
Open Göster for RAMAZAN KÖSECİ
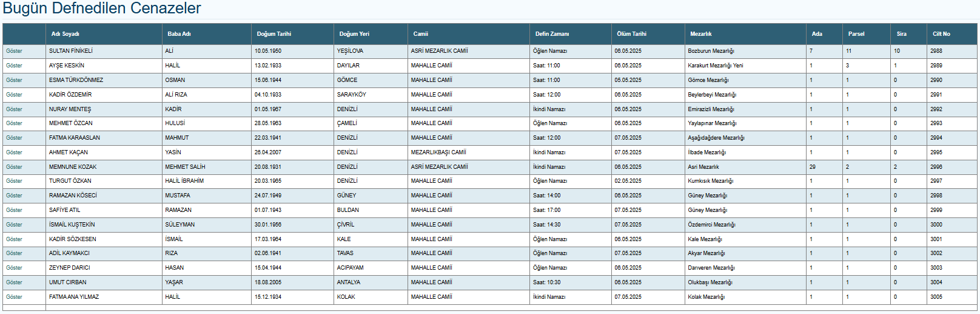click(14, 196)
